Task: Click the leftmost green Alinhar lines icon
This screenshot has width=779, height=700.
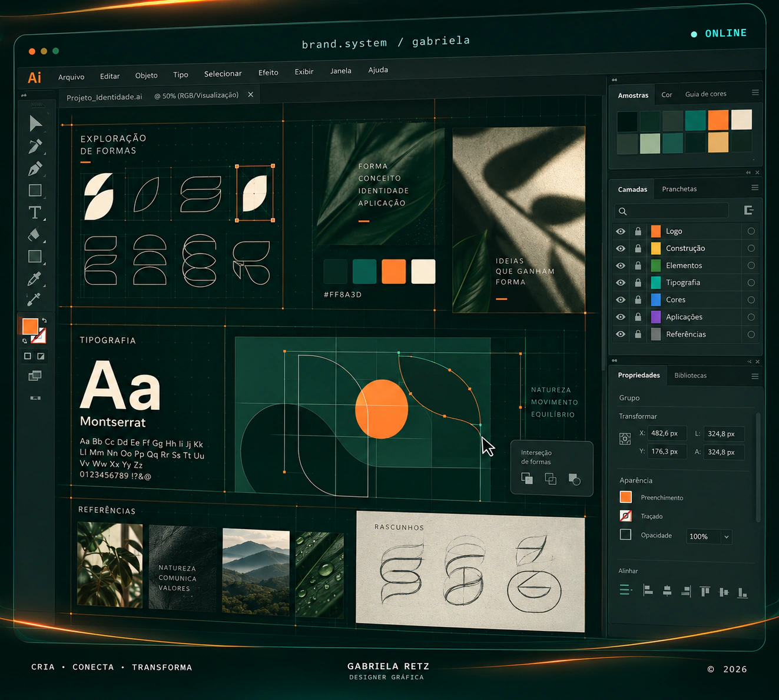Action: [x=626, y=590]
